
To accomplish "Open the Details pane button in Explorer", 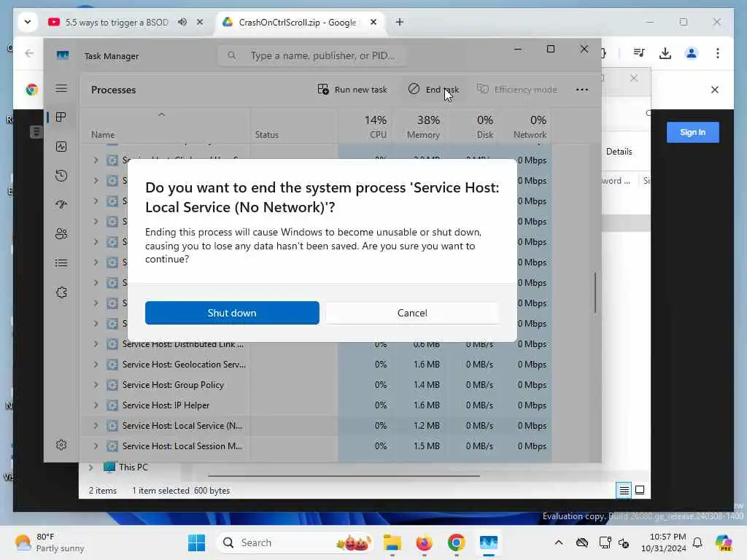I will [619, 152].
